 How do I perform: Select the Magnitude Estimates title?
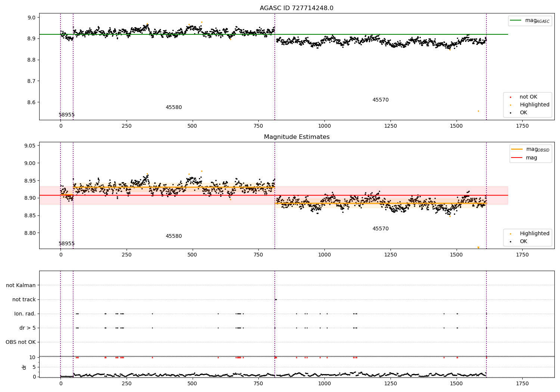[x=296, y=137]
